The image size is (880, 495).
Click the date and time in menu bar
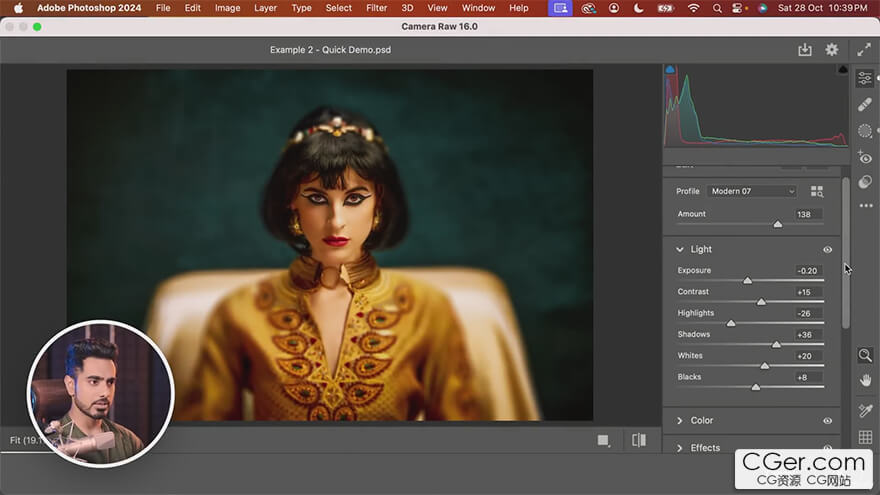click(822, 8)
